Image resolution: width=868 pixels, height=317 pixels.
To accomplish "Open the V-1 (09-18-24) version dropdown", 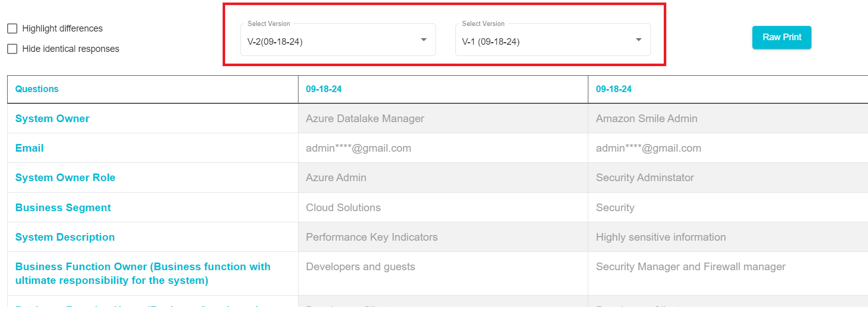I will coord(553,40).
